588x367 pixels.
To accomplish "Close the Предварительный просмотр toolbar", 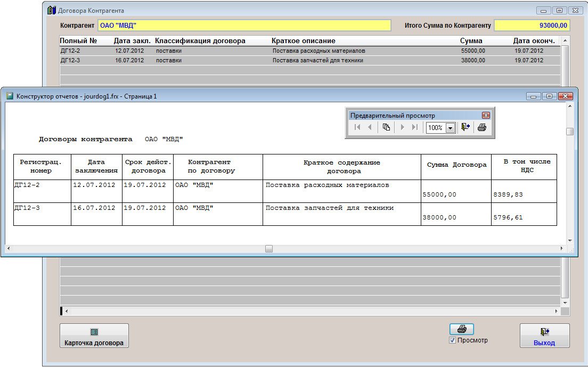I will 485,115.
